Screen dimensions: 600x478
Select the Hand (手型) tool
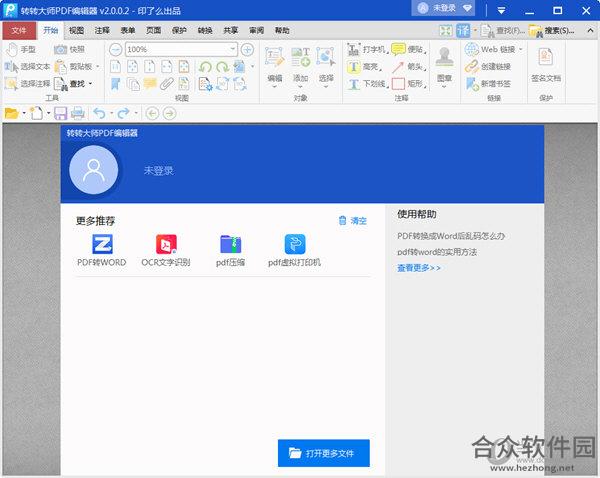click(21, 49)
